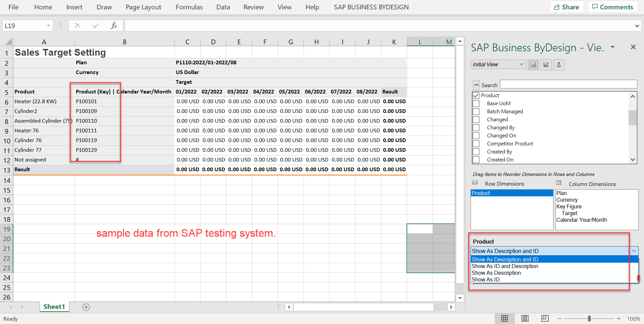Select Key Figure in Column Dimensions
Viewport: 644px width, 324px height.
pyautogui.click(x=569, y=206)
